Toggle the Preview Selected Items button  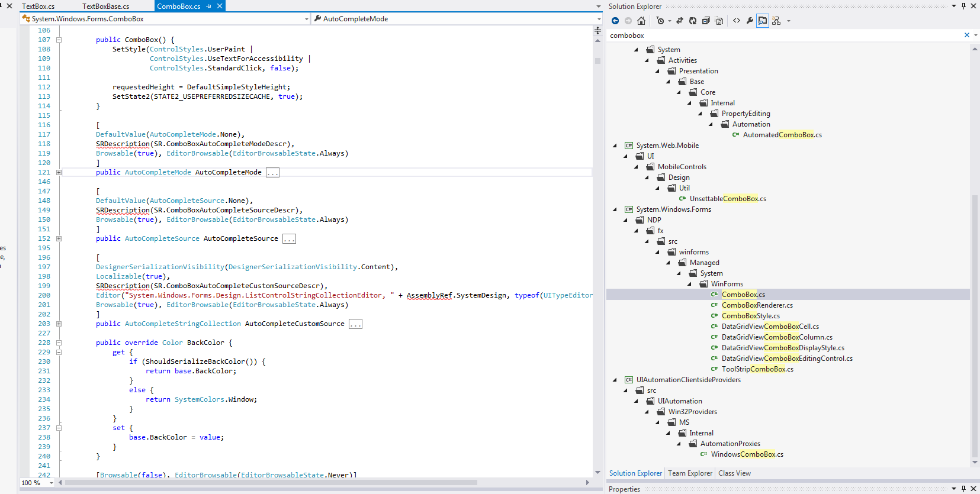(x=763, y=21)
